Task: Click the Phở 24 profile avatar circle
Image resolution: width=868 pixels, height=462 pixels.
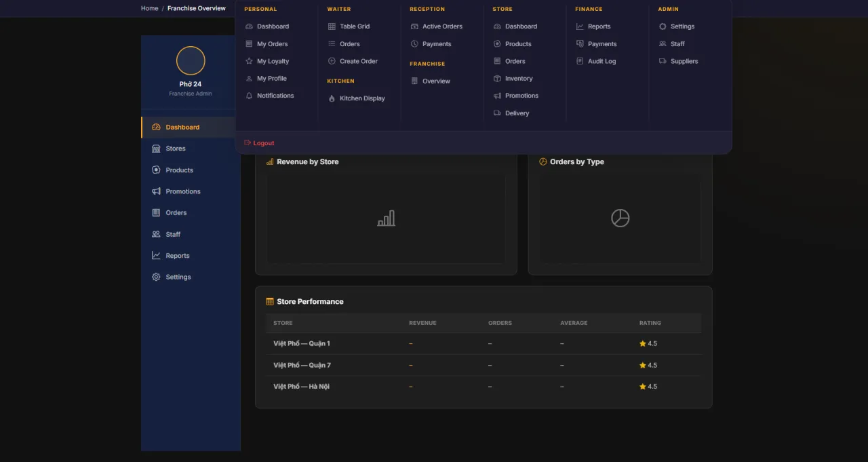Action: pos(191,60)
